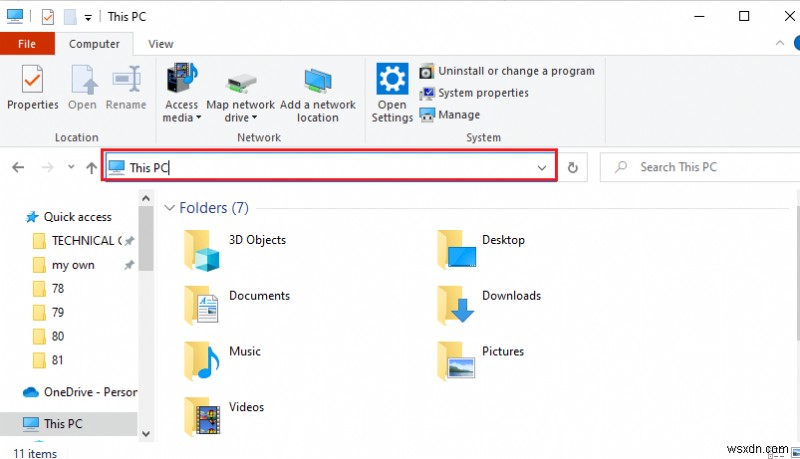The image size is (800, 459).
Task: Click navigation pane scroll down arrow
Action: [146, 434]
